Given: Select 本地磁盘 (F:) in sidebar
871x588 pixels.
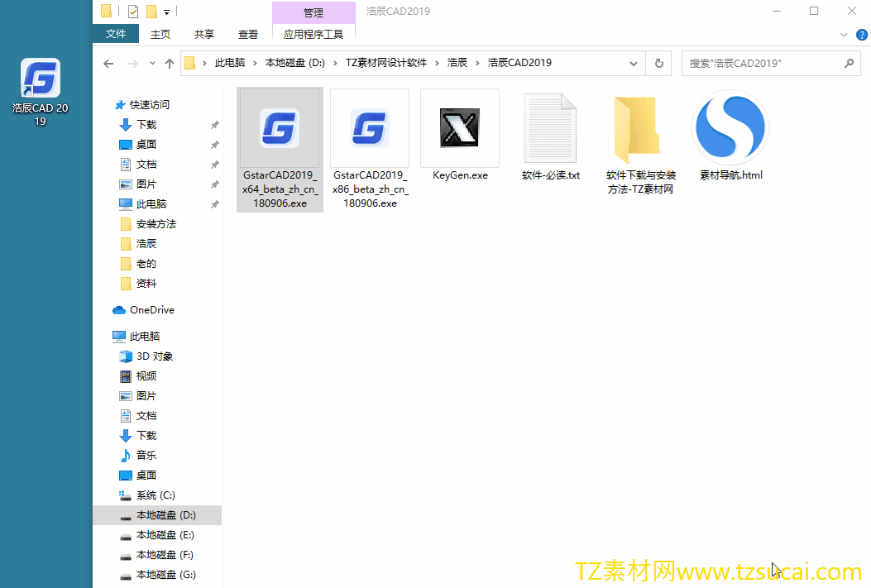Looking at the screenshot, I should click(x=165, y=555).
